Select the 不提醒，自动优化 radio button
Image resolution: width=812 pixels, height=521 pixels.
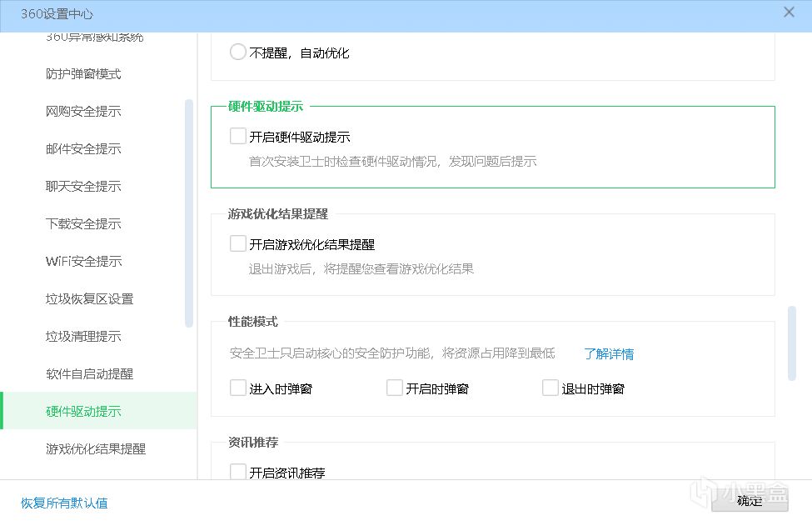(237, 52)
